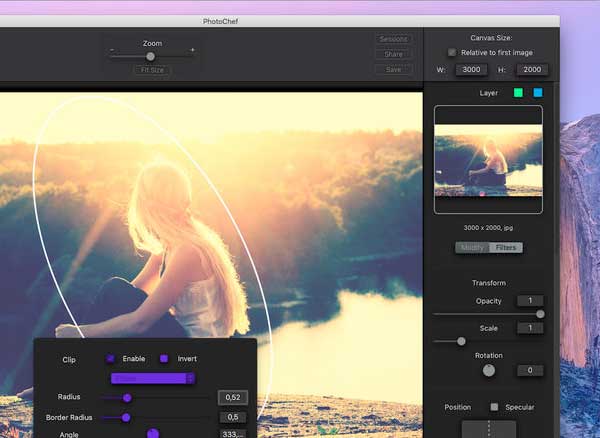
Task: Click the Fit Size button
Action: tap(152, 70)
